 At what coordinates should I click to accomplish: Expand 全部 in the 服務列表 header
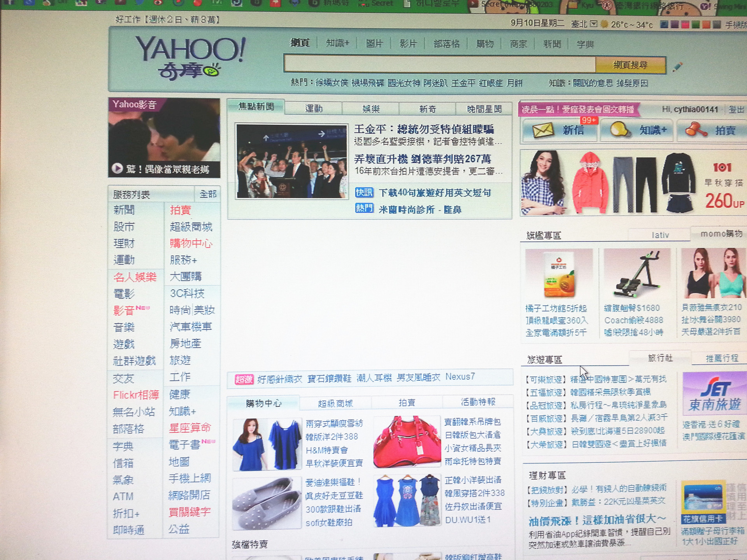pos(208,194)
